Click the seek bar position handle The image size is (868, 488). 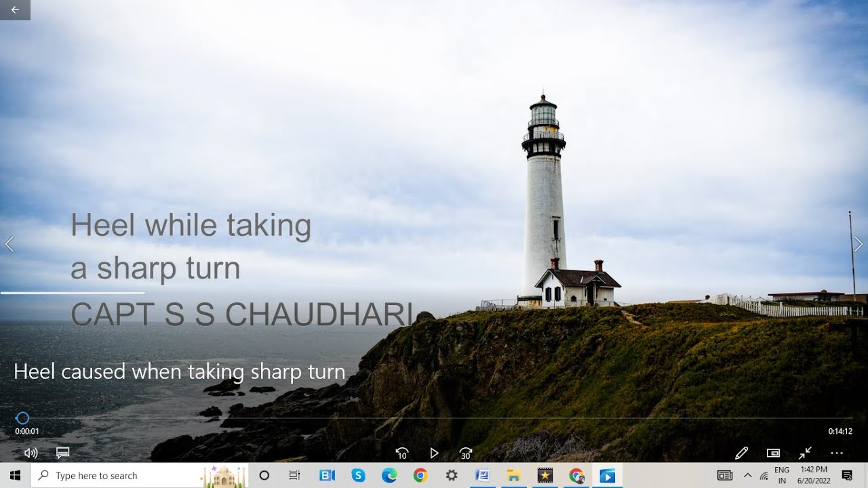point(22,418)
